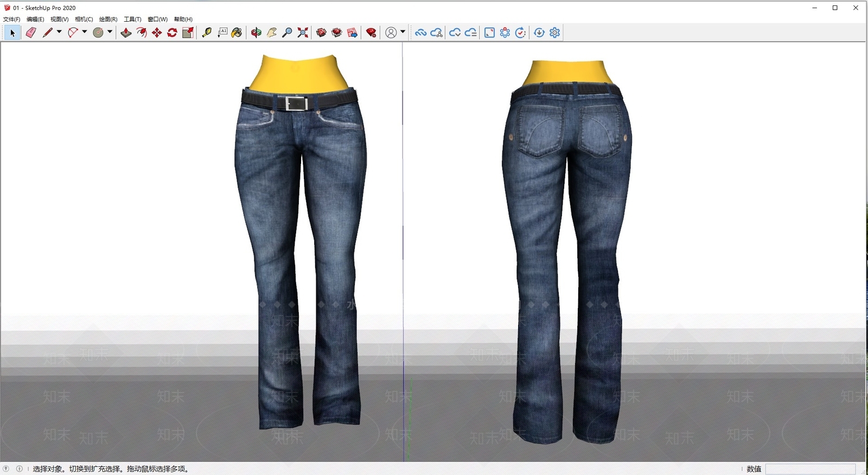The width and height of the screenshot is (868, 475).
Task: Expand the Circle shapes dropdown arrow
Action: coord(110,31)
